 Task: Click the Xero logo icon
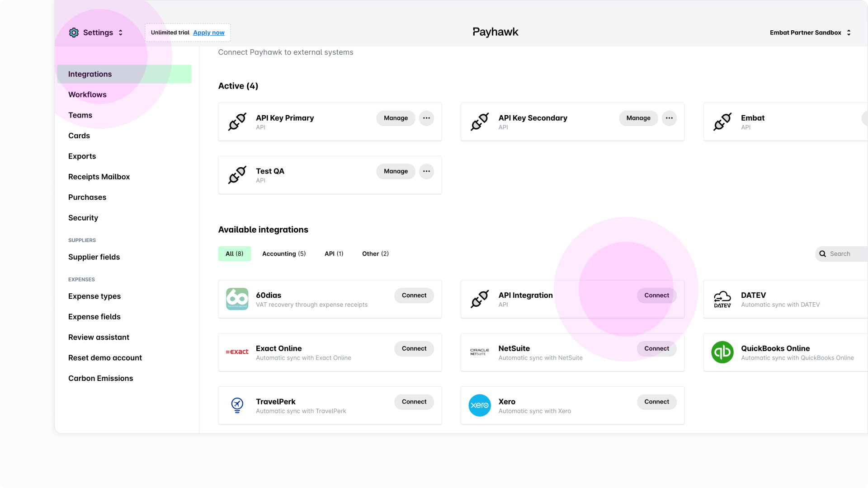tap(479, 405)
